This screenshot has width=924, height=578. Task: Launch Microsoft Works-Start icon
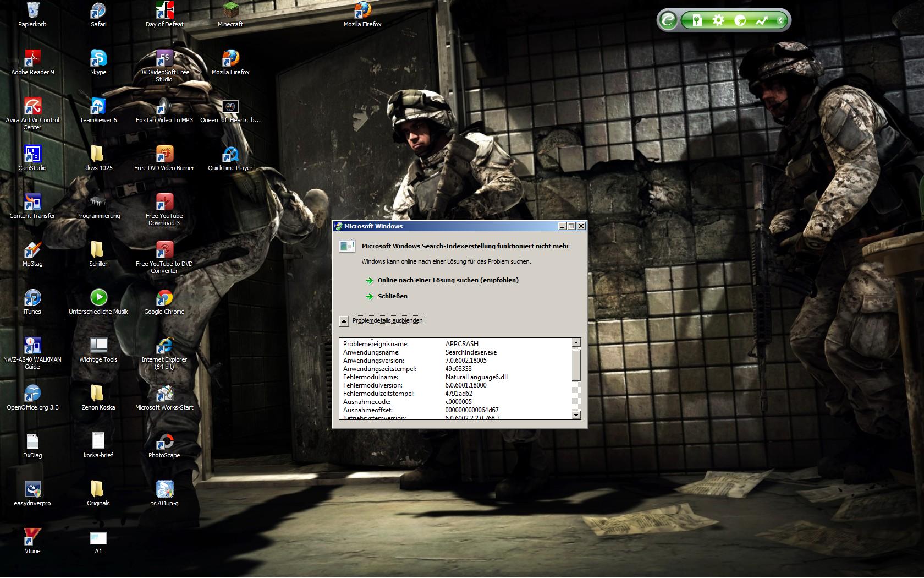point(164,394)
